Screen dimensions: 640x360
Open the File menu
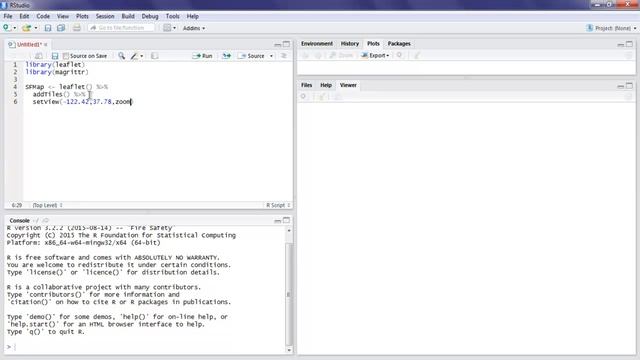point(8,16)
